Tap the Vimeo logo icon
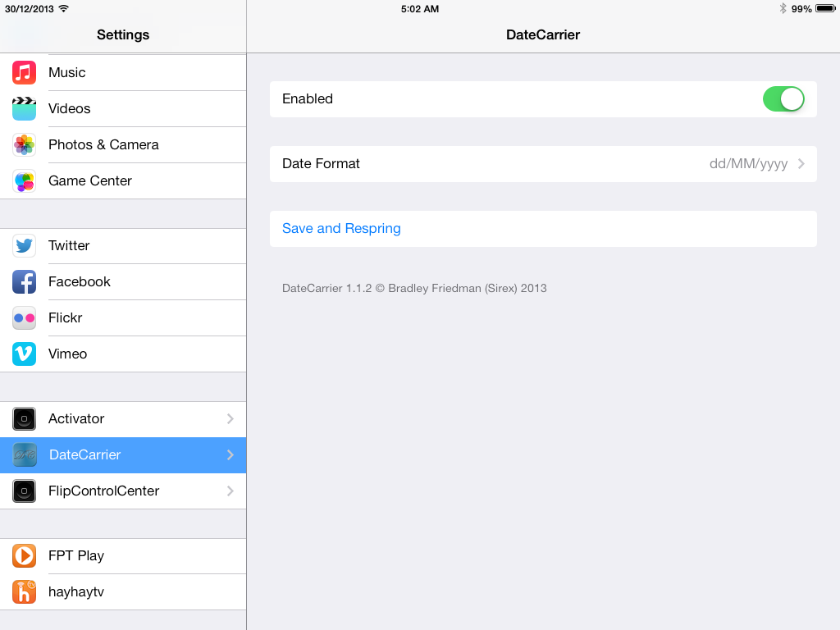Screen dimensions: 840x630 click(x=24, y=354)
